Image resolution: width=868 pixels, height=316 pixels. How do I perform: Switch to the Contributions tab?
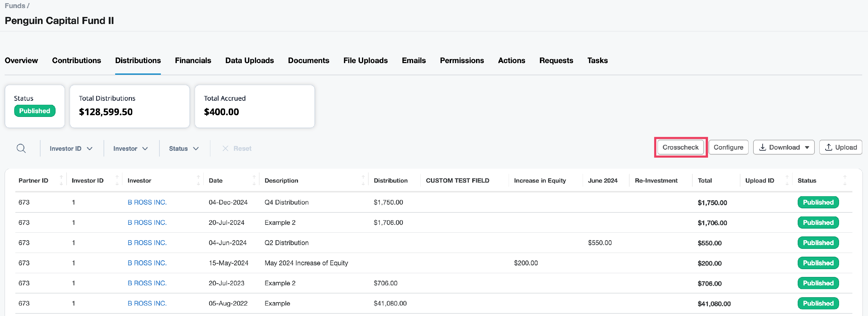point(76,60)
